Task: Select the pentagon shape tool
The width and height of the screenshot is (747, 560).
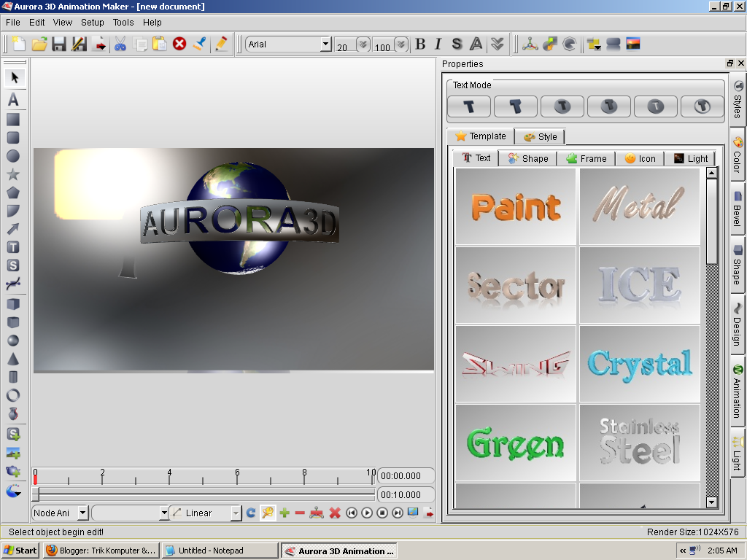Action: 13,193
